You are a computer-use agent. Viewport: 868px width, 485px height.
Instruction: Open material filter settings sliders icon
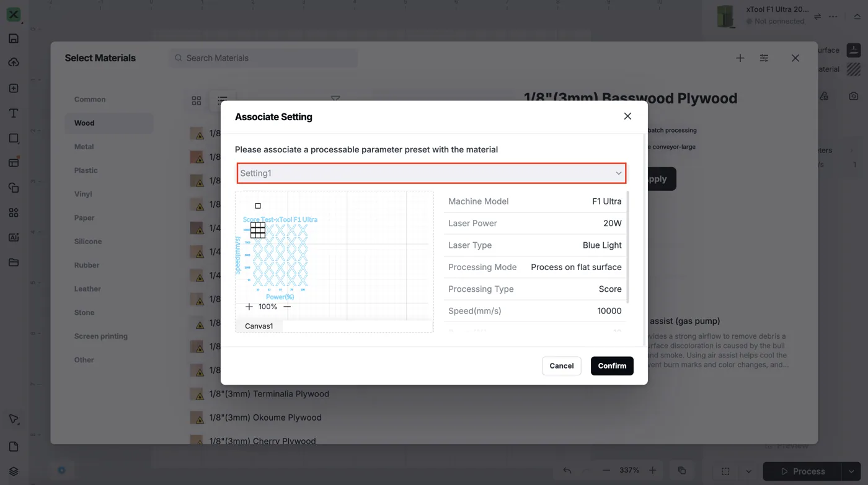(764, 58)
